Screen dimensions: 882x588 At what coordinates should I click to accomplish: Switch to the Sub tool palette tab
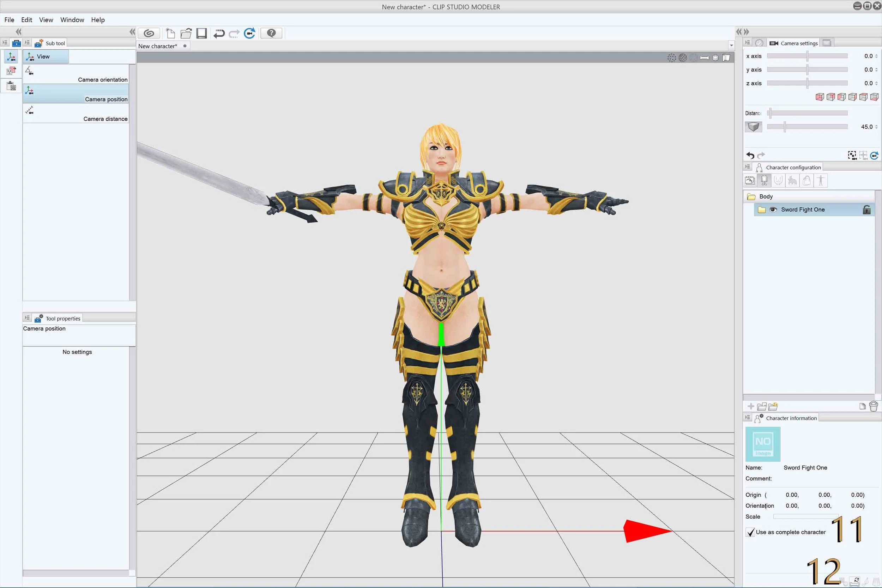[x=50, y=43]
